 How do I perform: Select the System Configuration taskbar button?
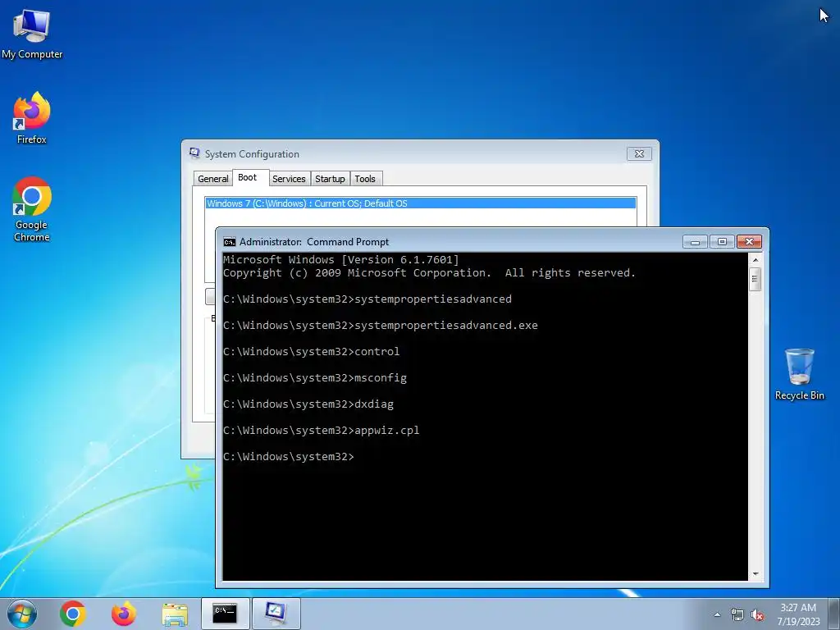click(x=276, y=614)
